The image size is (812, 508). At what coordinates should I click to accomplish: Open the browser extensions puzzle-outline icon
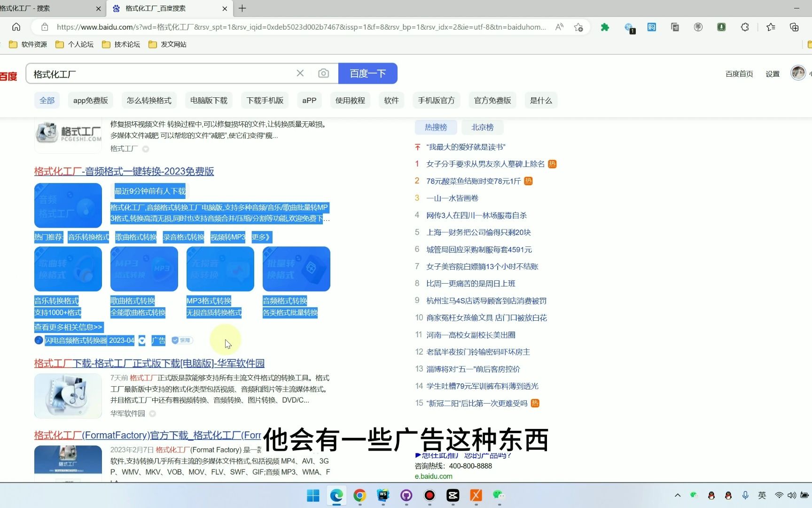tap(745, 27)
